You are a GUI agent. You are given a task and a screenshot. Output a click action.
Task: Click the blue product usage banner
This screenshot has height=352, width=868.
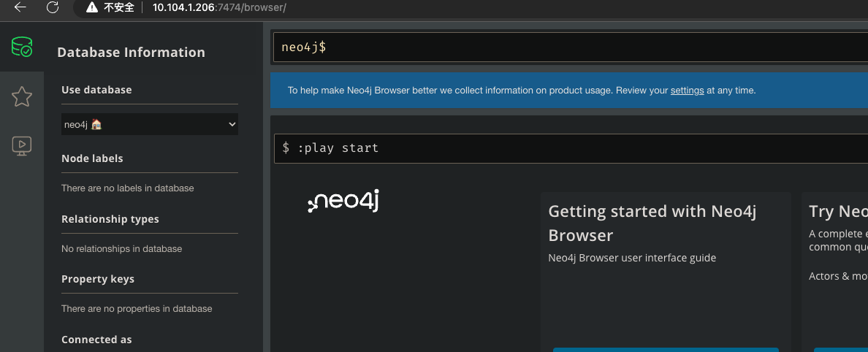click(569, 91)
